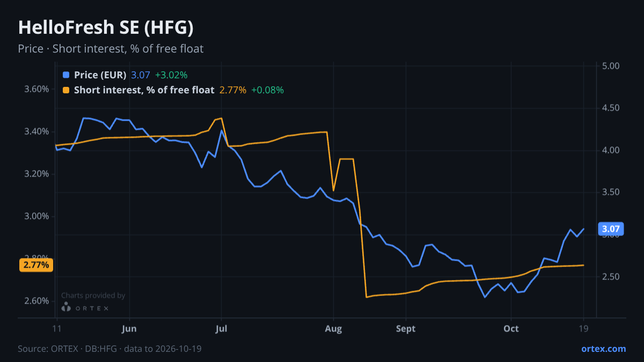The width and height of the screenshot is (644, 362).
Task: Click the 'Jul' x-axis label
Action: point(221,329)
